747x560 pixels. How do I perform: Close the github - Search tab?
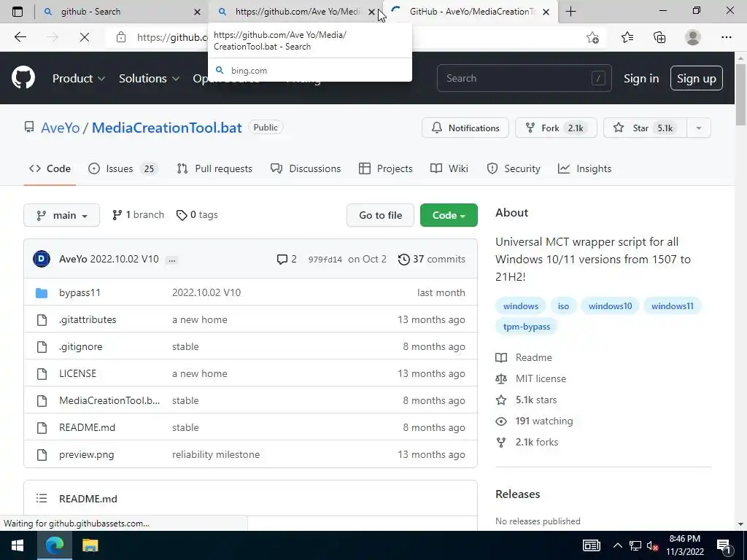197,12
